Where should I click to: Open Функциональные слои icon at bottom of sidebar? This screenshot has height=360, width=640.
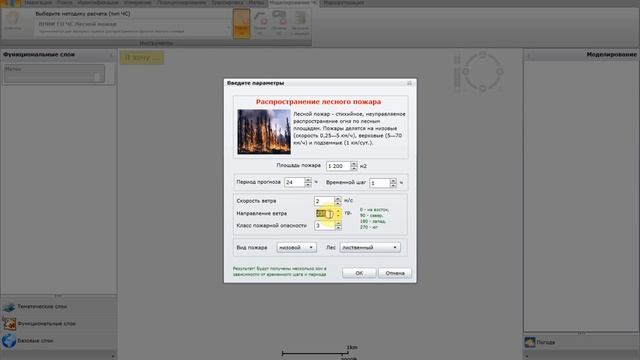(x=9, y=324)
